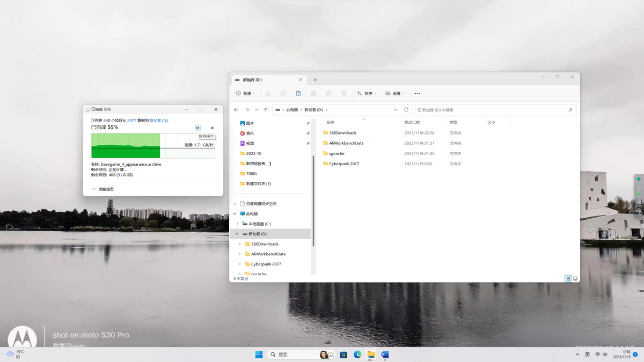
Task: Click the Delete trash icon
Action: pyautogui.click(x=344, y=93)
